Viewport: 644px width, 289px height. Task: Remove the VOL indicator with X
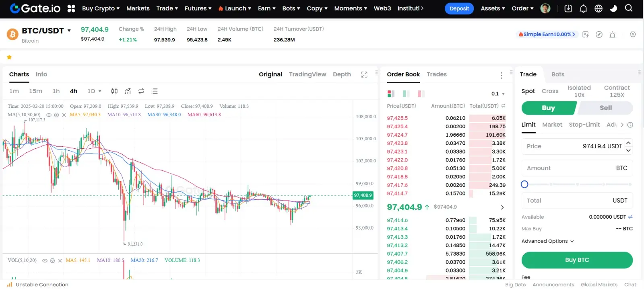pos(60,260)
